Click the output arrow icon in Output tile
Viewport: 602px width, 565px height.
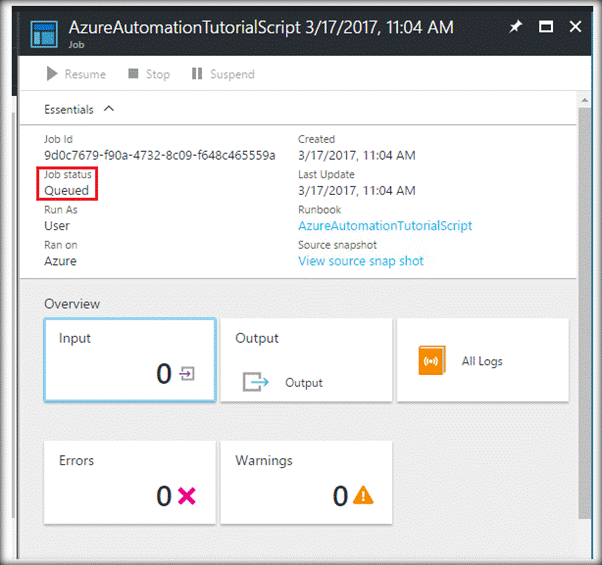(x=256, y=382)
